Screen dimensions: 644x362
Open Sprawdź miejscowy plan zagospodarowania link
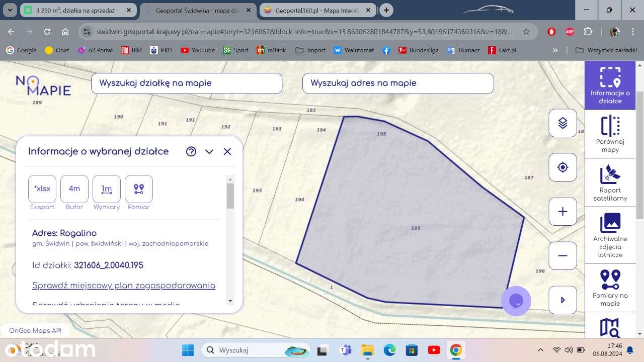[x=124, y=286]
